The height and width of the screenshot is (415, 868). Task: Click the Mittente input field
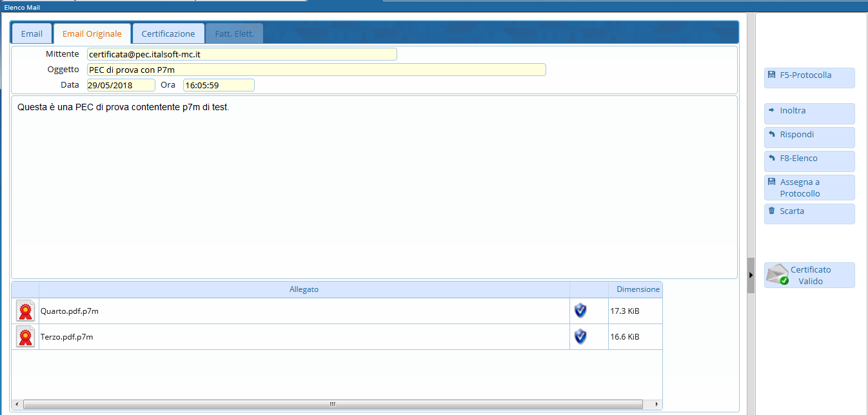pyautogui.click(x=242, y=54)
